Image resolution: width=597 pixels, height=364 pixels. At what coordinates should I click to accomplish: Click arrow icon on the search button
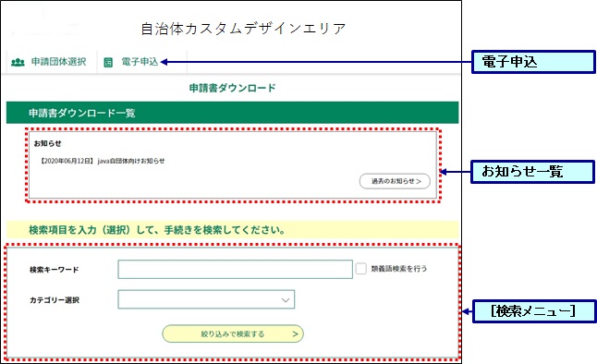tap(295, 334)
